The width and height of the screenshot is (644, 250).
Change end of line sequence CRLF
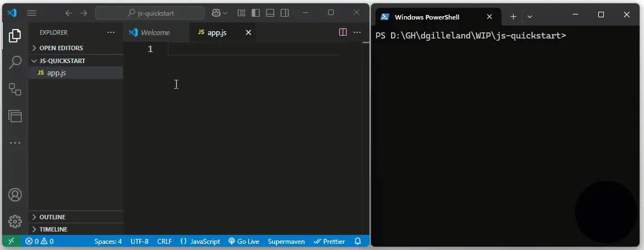[164, 242]
